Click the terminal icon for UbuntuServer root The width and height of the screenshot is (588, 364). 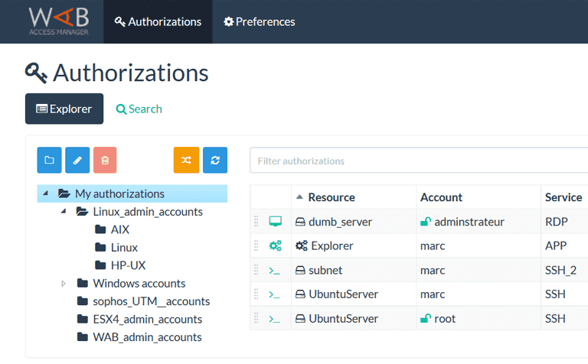(x=275, y=319)
